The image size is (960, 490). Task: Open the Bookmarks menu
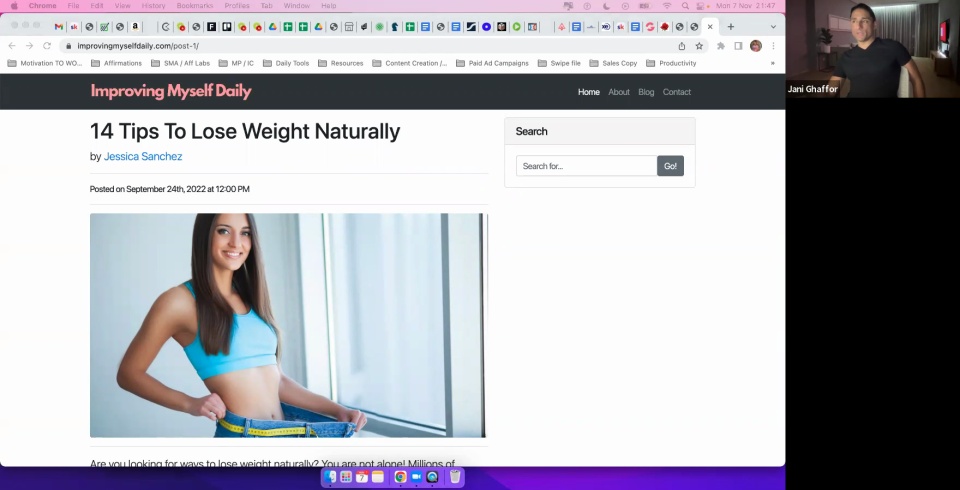[195, 6]
